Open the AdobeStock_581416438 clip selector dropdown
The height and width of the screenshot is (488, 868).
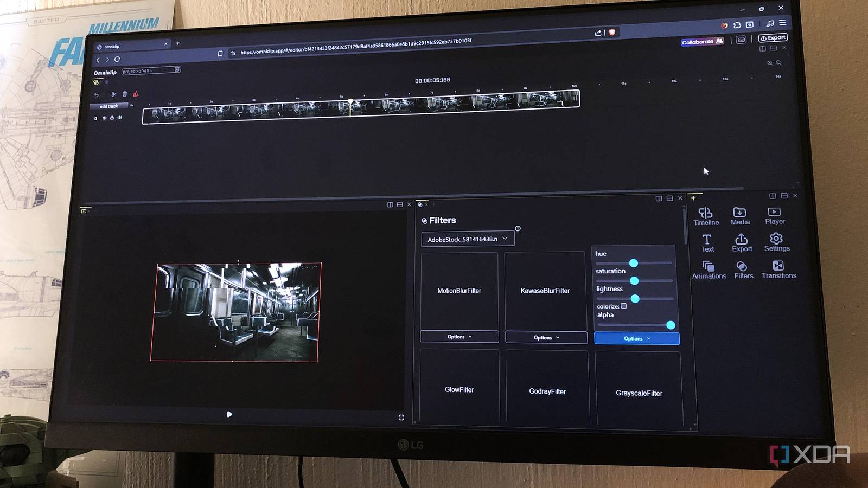click(467, 238)
